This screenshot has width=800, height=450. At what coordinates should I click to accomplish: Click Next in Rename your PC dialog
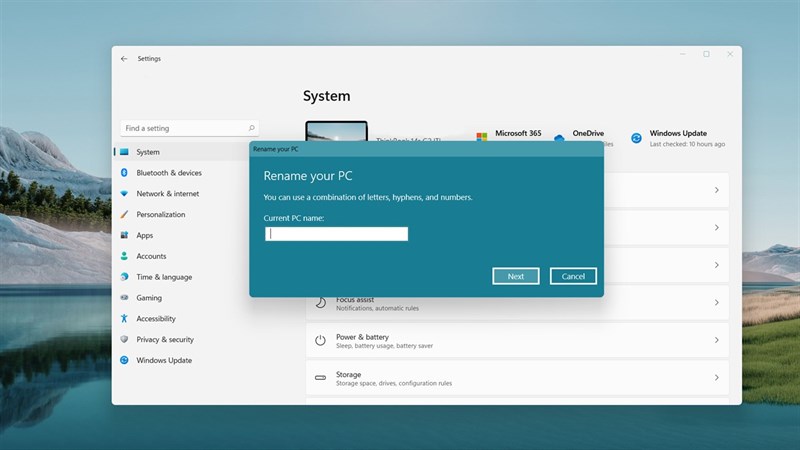click(x=516, y=276)
